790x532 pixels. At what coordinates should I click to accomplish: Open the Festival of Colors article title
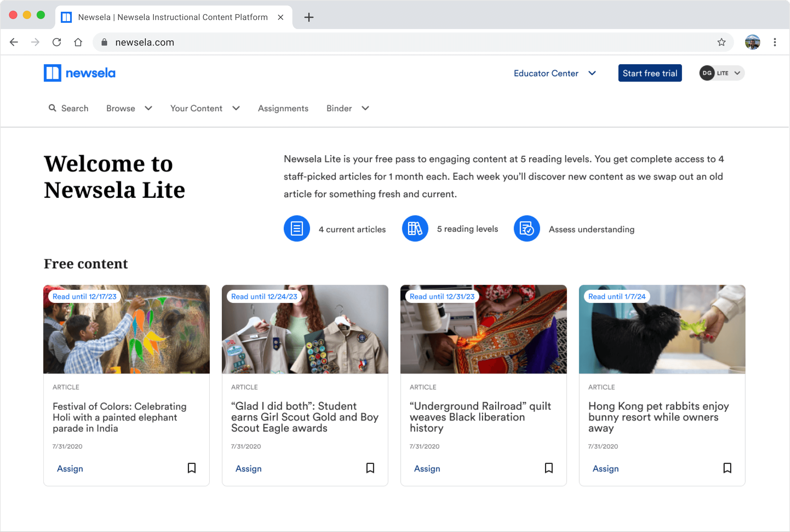tap(120, 417)
